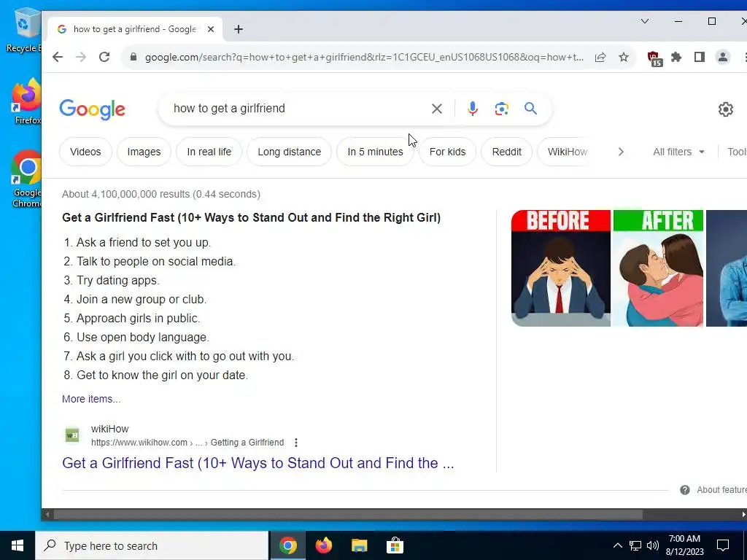
Task: Bookmark this page with the star icon
Action: point(624,57)
